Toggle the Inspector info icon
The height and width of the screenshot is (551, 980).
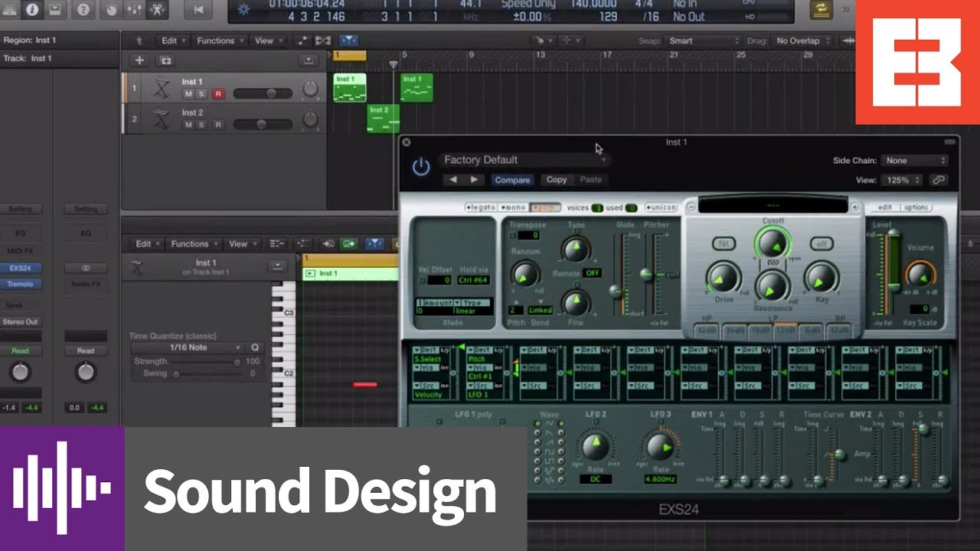(x=32, y=10)
